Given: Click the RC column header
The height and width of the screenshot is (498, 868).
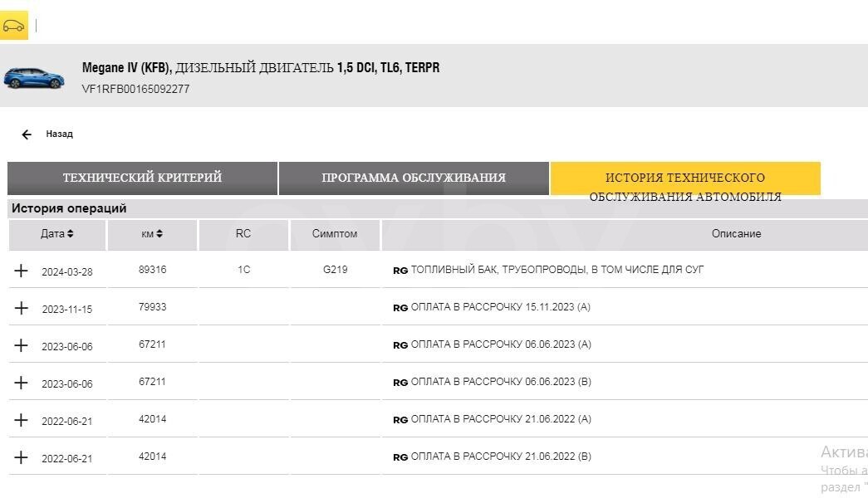Looking at the screenshot, I should (x=243, y=234).
